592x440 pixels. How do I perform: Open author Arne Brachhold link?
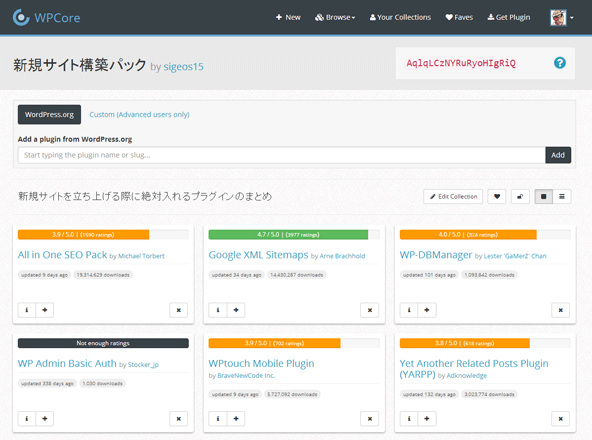coord(342,256)
